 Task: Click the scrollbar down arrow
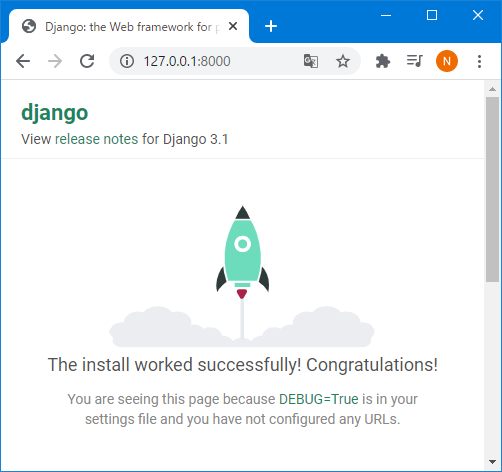point(492,462)
